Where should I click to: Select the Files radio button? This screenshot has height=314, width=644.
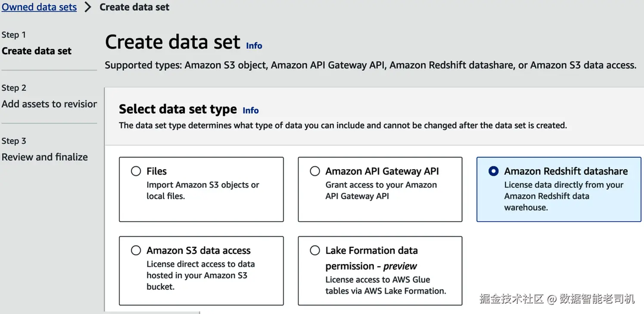[136, 171]
